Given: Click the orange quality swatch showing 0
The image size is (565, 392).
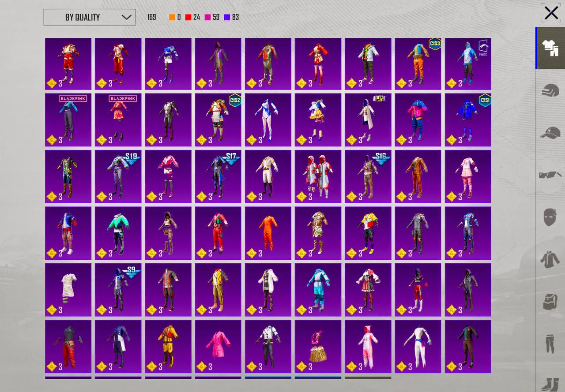Looking at the screenshot, I should click(x=172, y=17).
